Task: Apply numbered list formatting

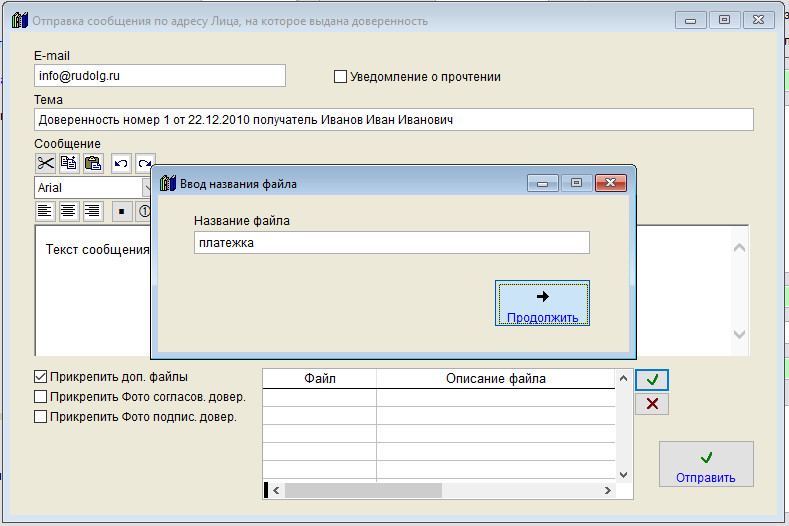Action: point(143,211)
